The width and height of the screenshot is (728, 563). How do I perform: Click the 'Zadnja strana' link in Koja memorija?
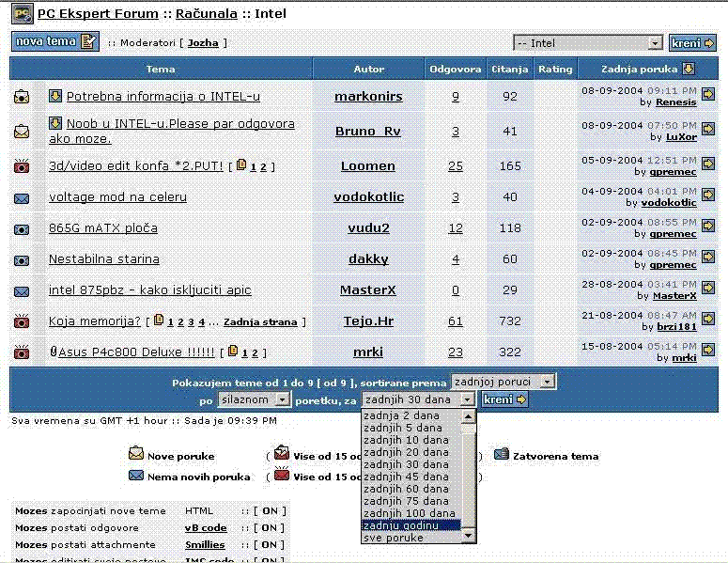click(260, 321)
